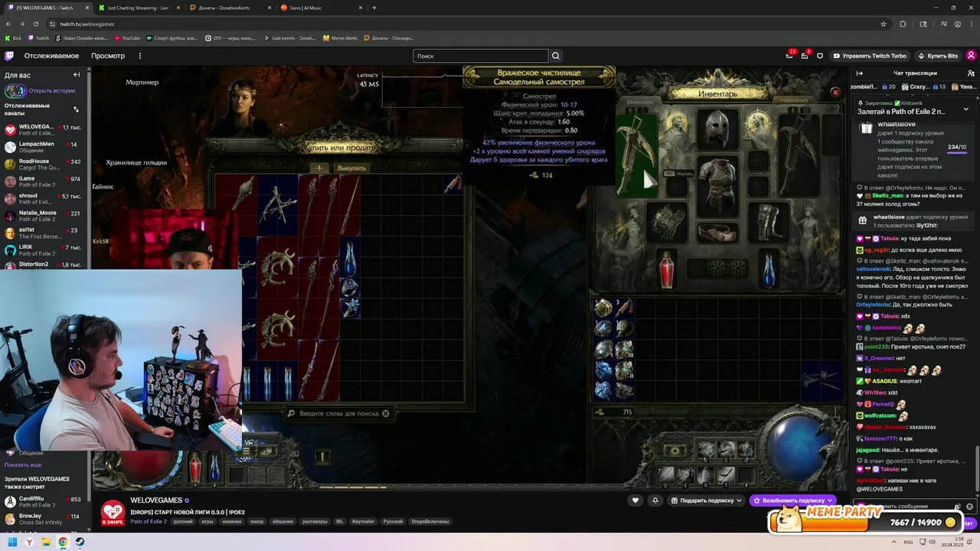
Task: Open the Meme Alerts bookmark
Action: [340, 37]
